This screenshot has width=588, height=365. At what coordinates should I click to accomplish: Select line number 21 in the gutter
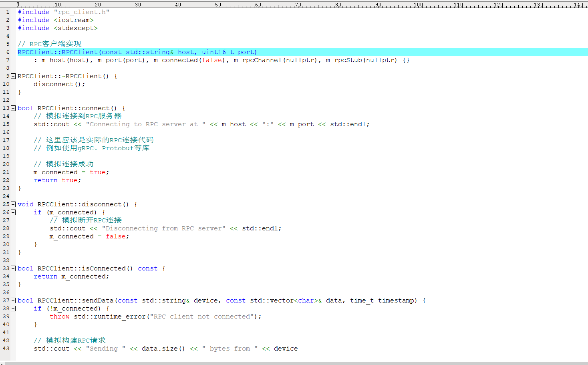tap(6, 172)
